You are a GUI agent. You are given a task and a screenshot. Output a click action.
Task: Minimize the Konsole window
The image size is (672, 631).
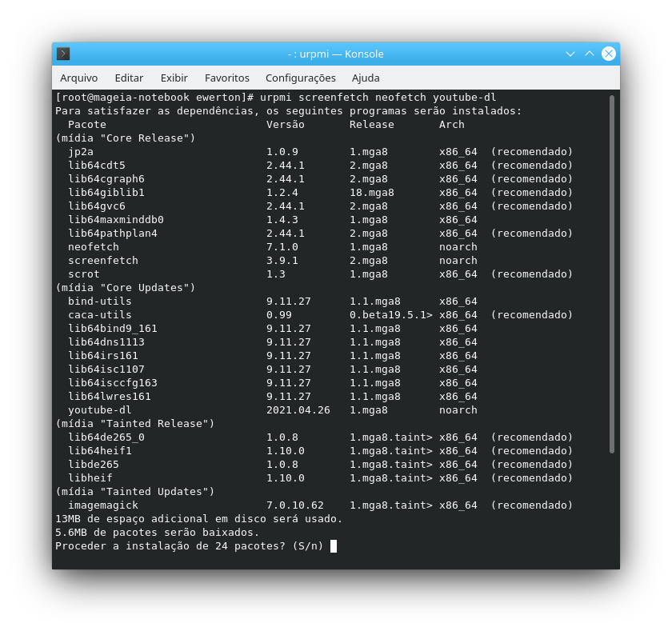570,54
